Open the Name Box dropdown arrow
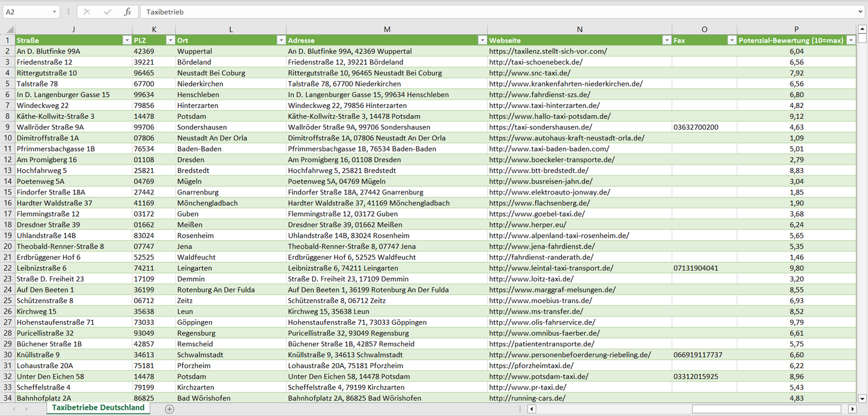The height and width of the screenshot is (416, 868). click(x=54, y=12)
